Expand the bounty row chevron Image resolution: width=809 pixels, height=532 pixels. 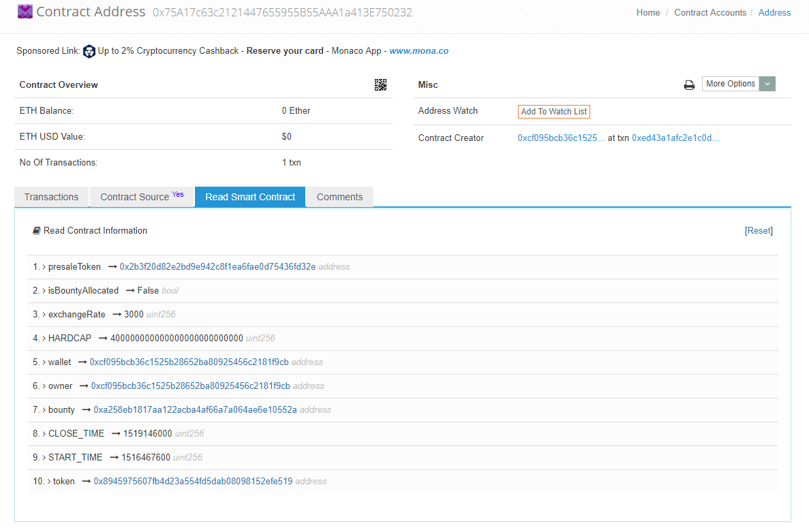[44, 410]
